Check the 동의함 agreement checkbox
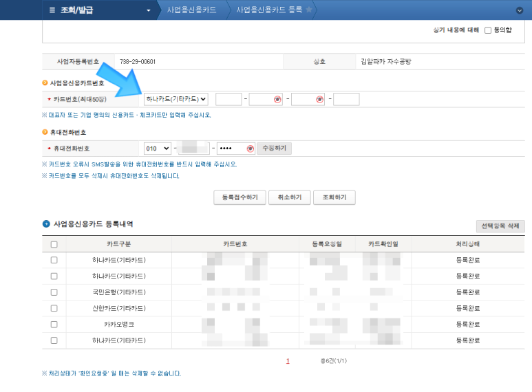Image resolution: width=532 pixels, height=392 pixels. click(x=488, y=30)
